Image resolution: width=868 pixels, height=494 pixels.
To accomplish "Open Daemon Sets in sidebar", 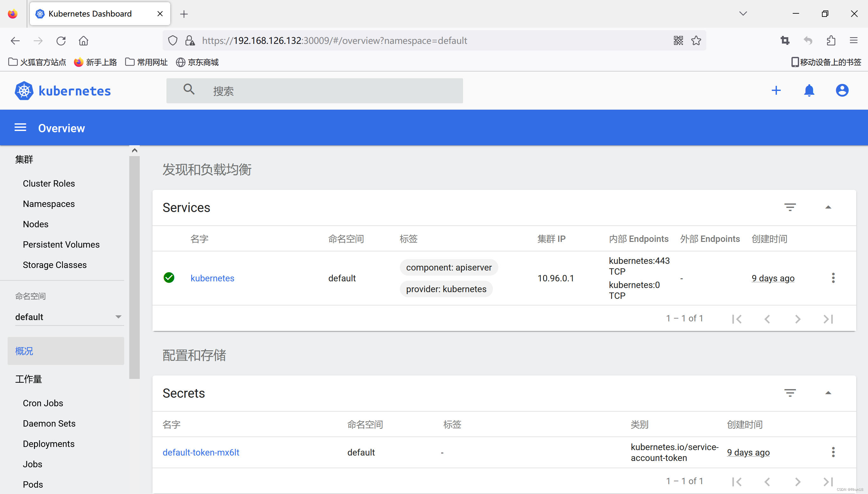I will pos(49,423).
